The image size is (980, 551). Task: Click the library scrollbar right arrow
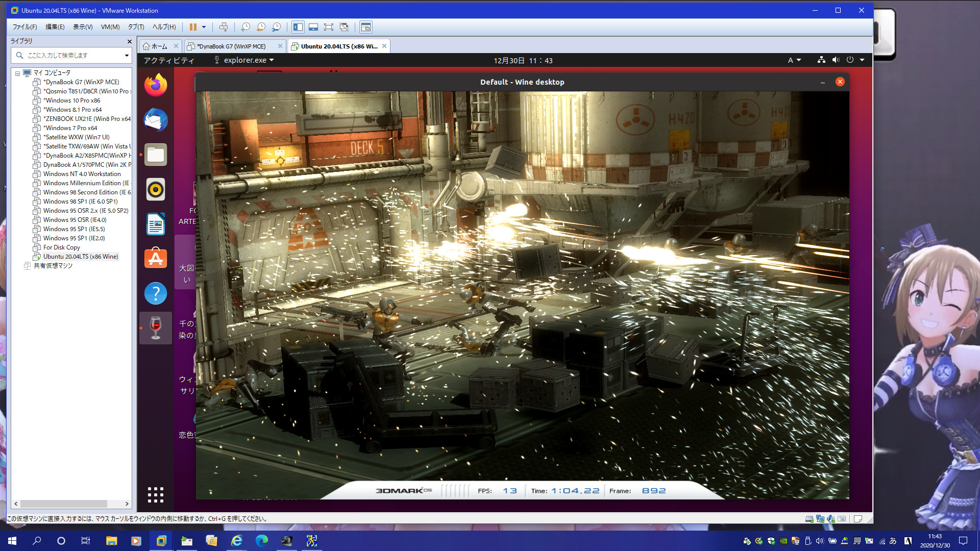tap(127, 504)
